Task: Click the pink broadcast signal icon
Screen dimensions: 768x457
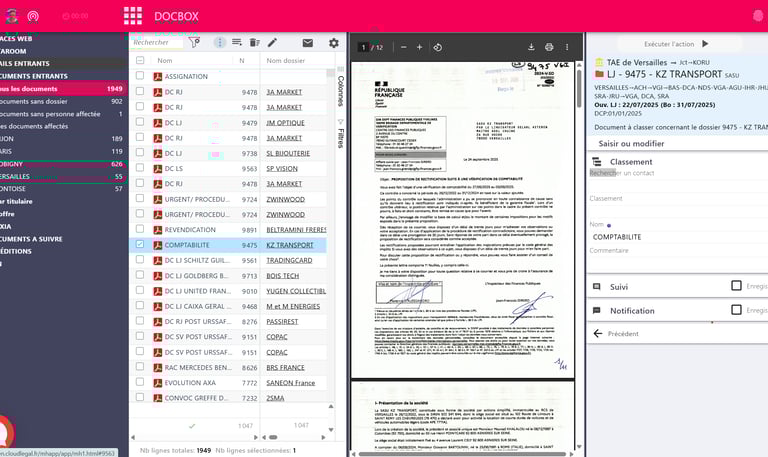Action: 33,17
